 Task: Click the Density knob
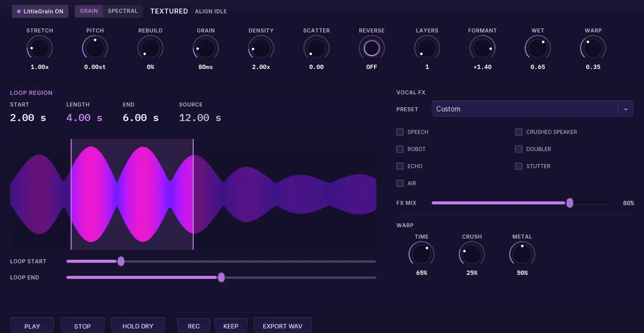(x=261, y=48)
